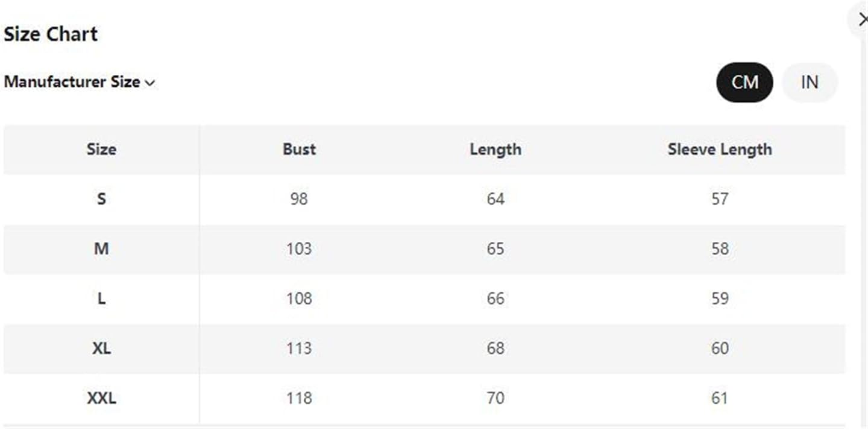Viewport: 868px width, 430px height.
Task: Select the CM unit toggle
Action: (744, 83)
